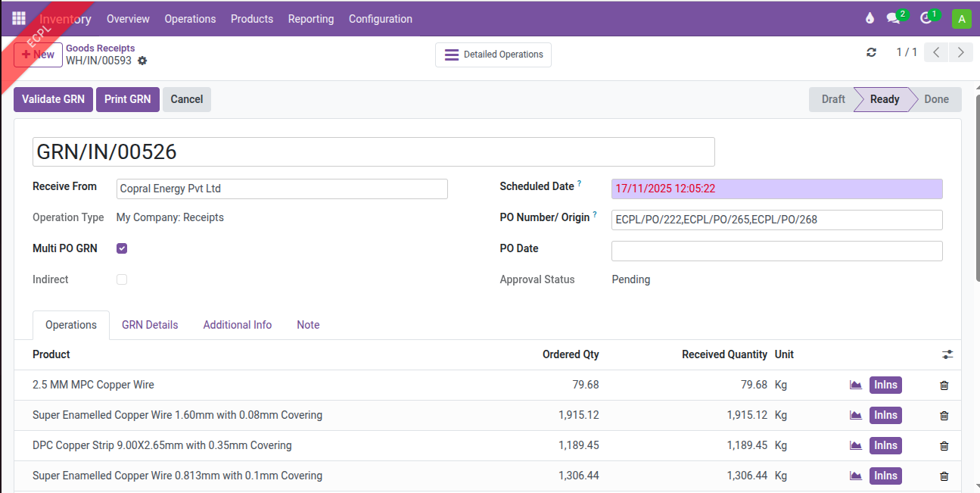The width and height of the screenshot is (980, 493).
Task: Open the apps grid menu icon
Action: point(19,19)
